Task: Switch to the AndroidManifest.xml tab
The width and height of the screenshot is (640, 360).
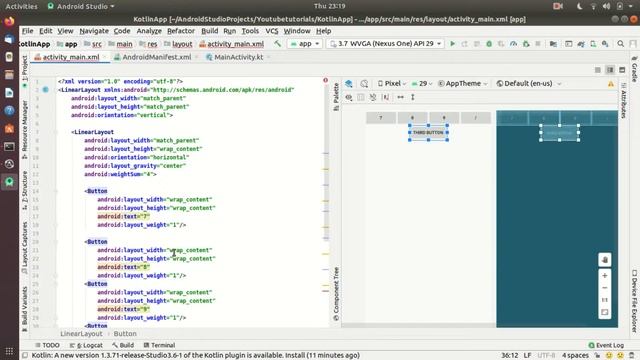Action: coord(156,57)
